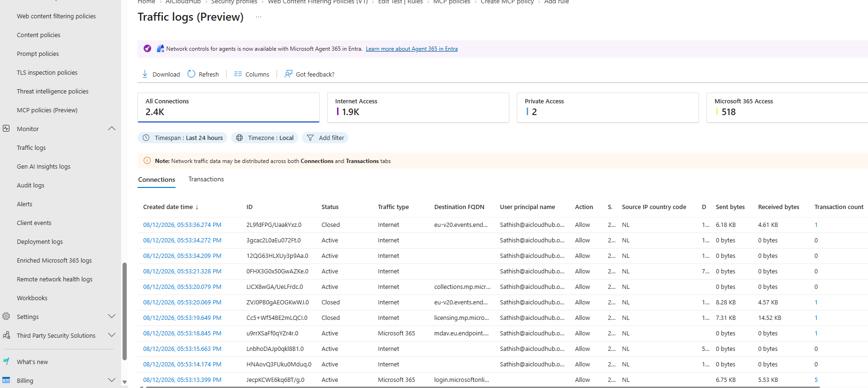Open TLS inspection policies

click(x=47, y=72)
